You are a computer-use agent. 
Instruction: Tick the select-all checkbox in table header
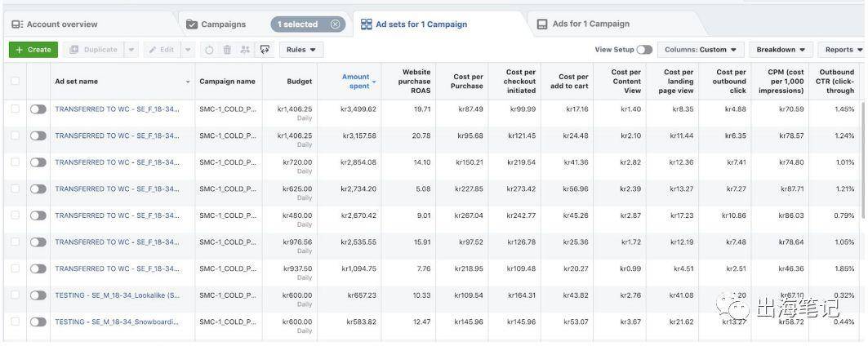point(15,81)
